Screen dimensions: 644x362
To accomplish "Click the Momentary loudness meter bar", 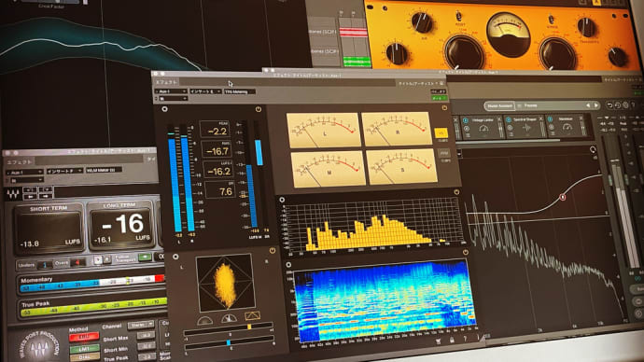I will [92, 283].
